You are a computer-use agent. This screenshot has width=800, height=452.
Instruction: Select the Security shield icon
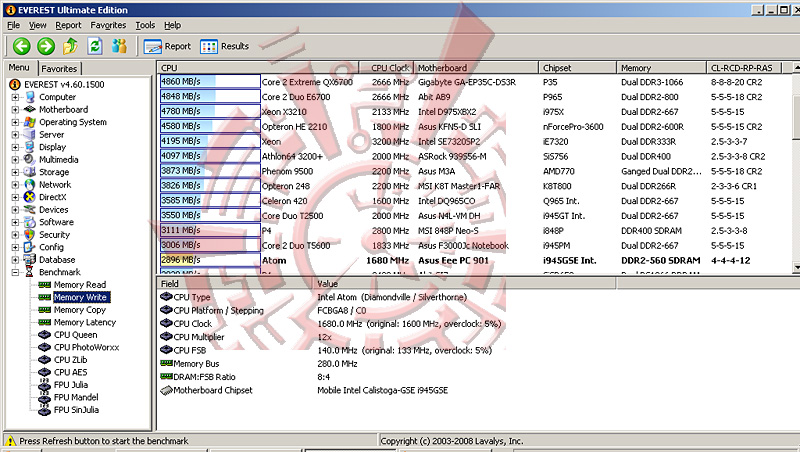coord(30,235)
